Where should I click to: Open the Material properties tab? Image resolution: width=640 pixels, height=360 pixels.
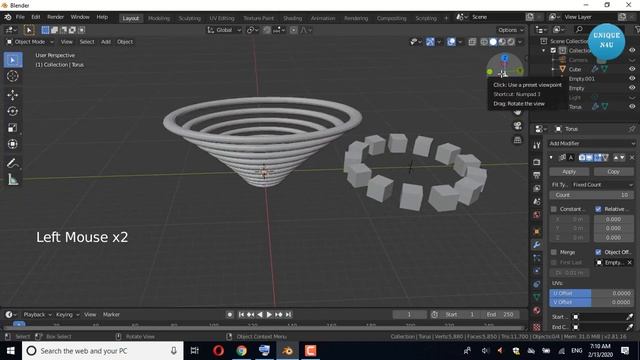[537, 311]
